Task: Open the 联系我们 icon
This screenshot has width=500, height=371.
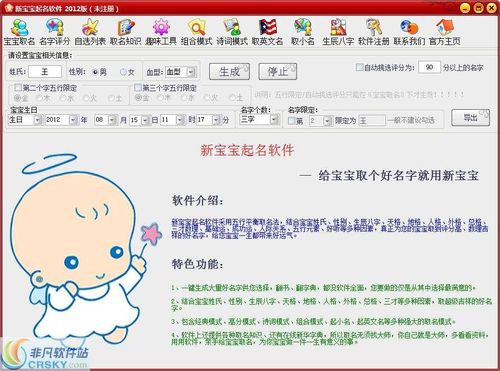Action: click(409, 32)
